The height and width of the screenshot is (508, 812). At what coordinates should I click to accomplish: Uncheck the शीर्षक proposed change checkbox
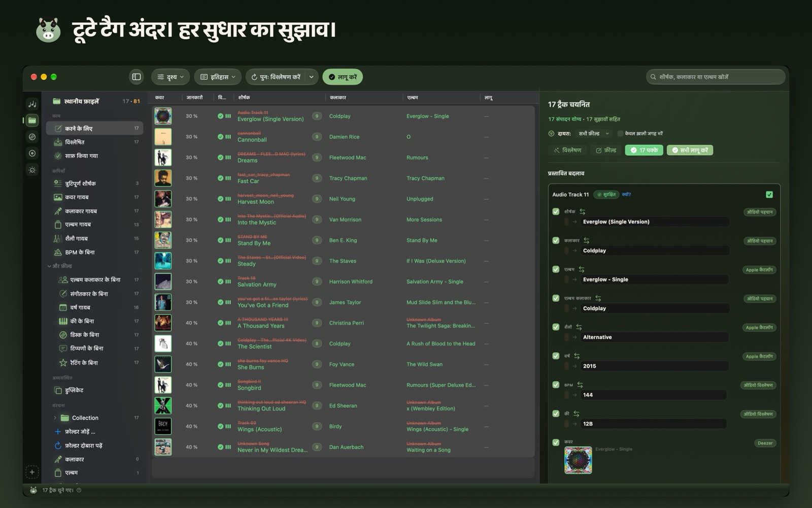[x=556, y=211]
